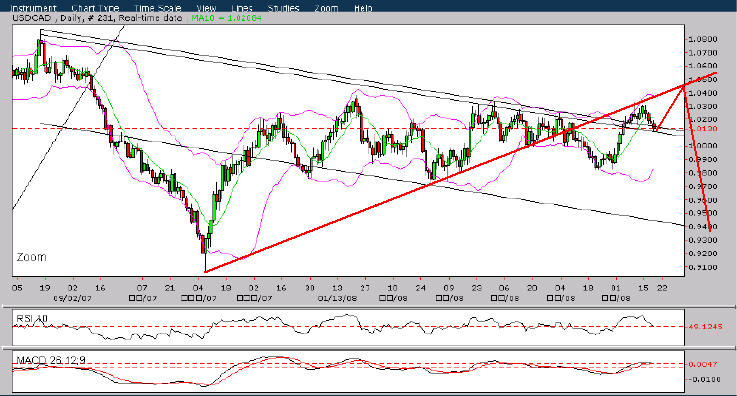Open the Help menu
Viewport: 737px width, 396px height.
[x=362, y=8]
